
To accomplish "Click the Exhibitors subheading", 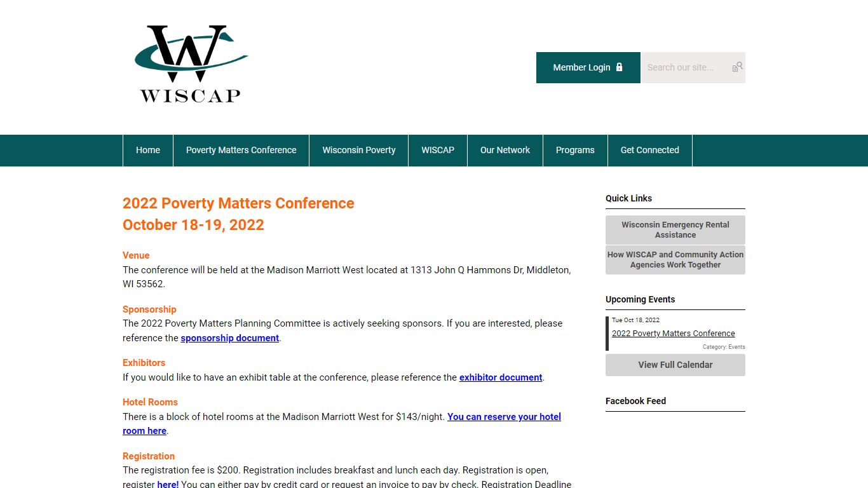I will point(144,363).
